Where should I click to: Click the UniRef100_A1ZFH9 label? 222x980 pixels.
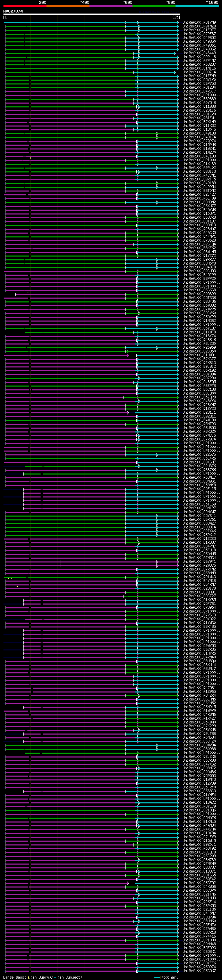click(199, 76)
